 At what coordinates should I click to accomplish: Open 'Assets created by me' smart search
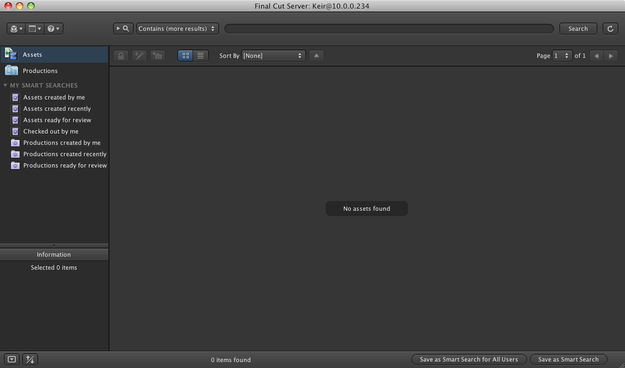(x=54, y=97)
